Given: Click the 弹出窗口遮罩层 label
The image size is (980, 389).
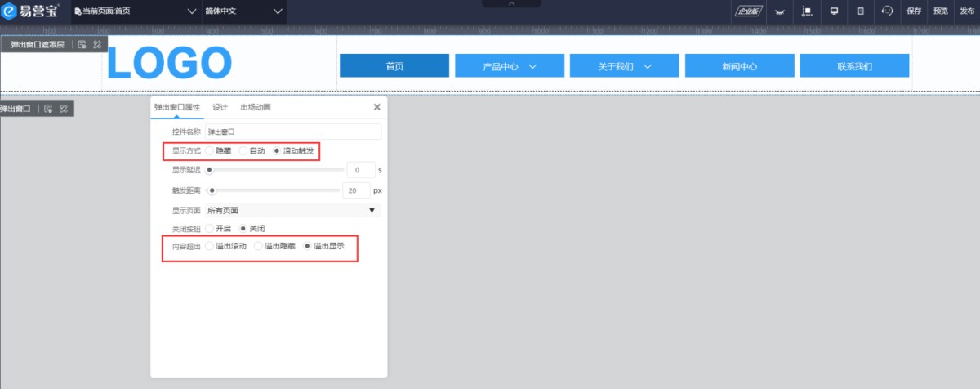Looking at the screenshot, I should (38, 45).
